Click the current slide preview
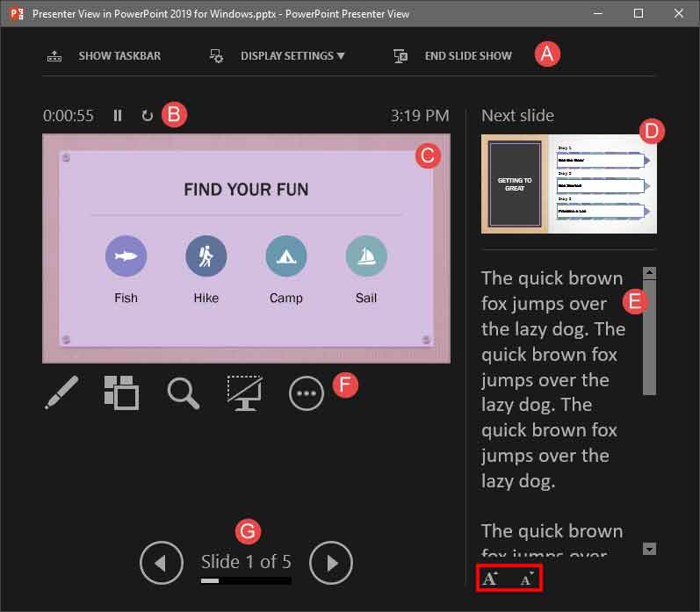The height and width of the screenshot is (612, 700). click(246, 248)
